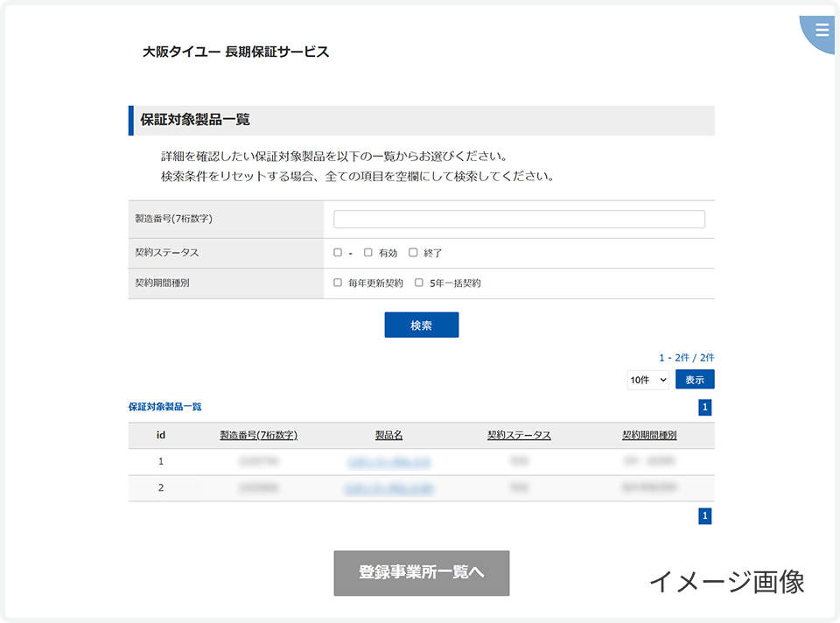Click the blue 検索 button
The image size is (840, 623).
[x=421, y=325]
